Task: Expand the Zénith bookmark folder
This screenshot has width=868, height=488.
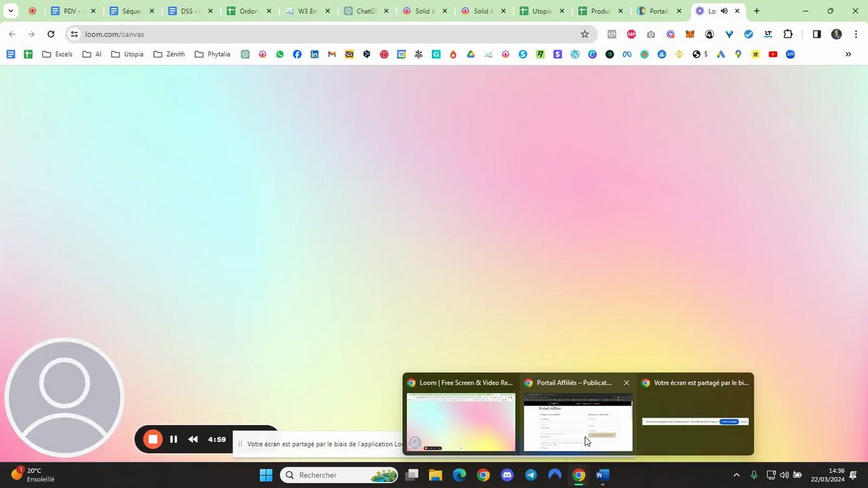Action: click(169, 54)
